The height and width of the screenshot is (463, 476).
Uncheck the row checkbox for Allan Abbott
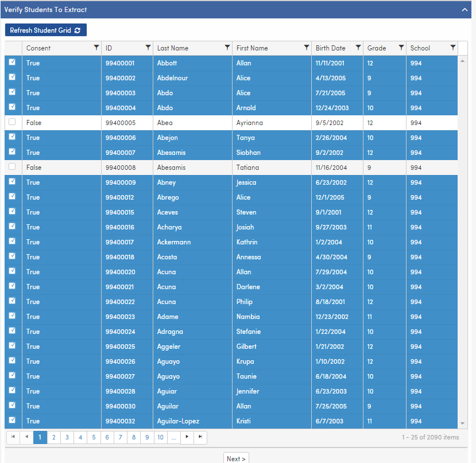[x=13, y=63]
